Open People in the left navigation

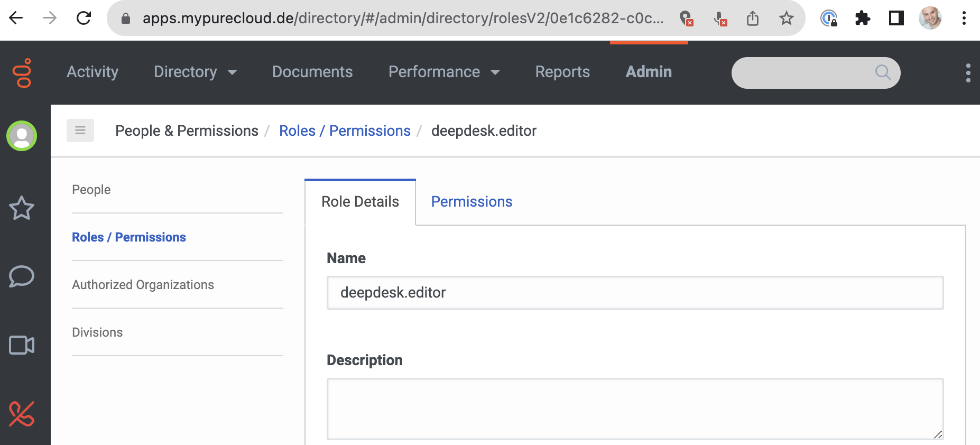pos(91,189)
